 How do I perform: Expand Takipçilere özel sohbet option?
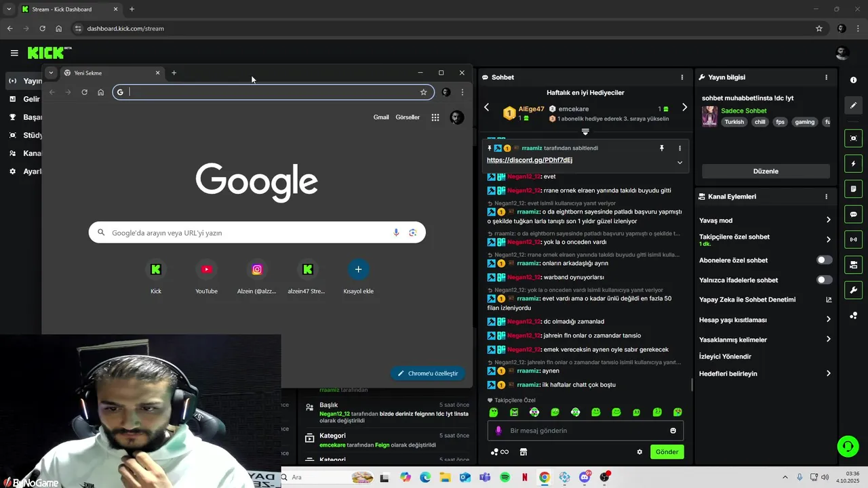(x=766, y=240)
